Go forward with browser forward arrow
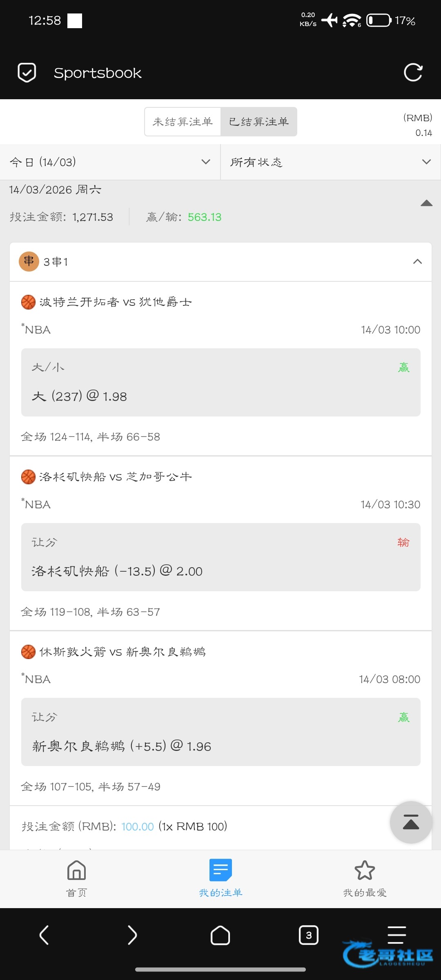 pyautogui.click(x=132, y=935)
